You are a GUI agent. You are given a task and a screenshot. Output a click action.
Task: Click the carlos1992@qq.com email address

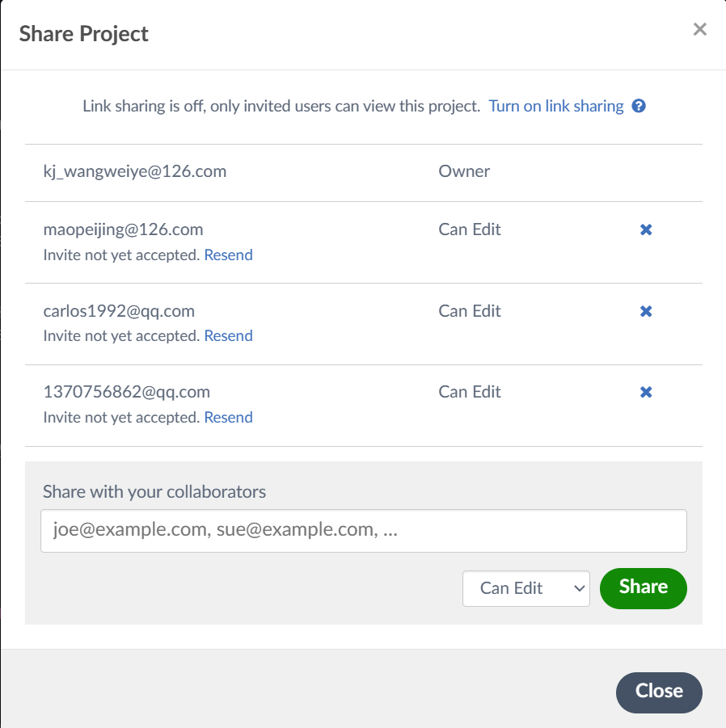click(119, 311)
